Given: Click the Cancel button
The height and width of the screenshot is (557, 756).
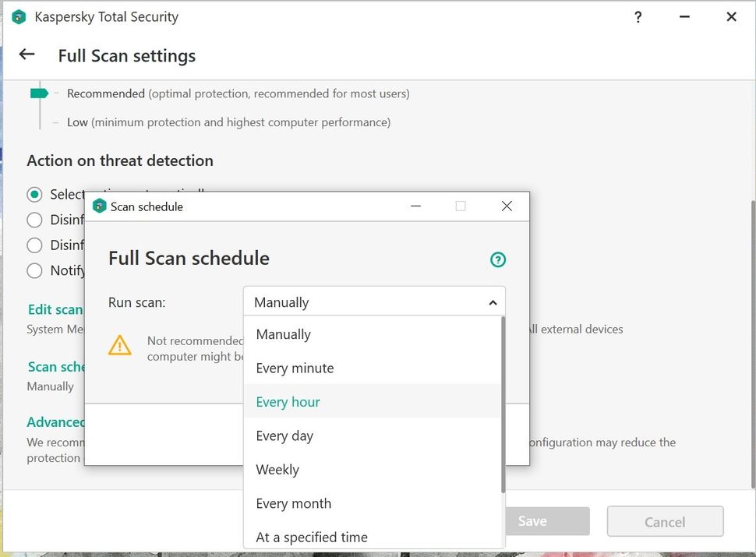Looking at the screenshot, I should pos(664,521).
